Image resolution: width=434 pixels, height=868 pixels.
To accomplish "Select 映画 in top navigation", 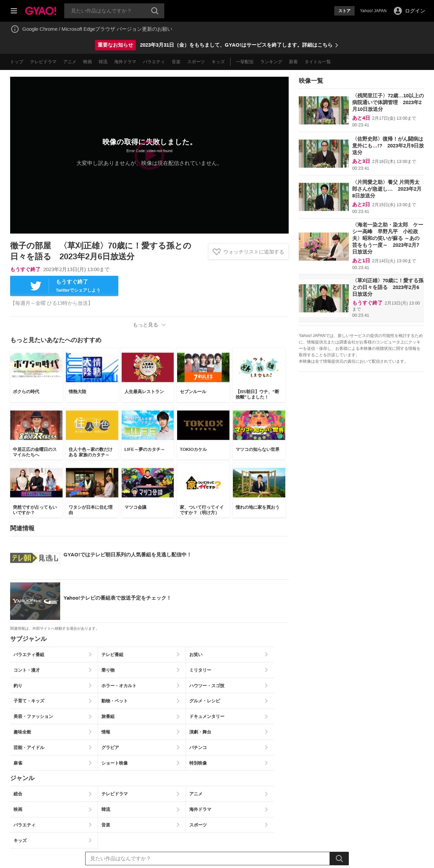I will pyautogui.click(x=88, y=62).
